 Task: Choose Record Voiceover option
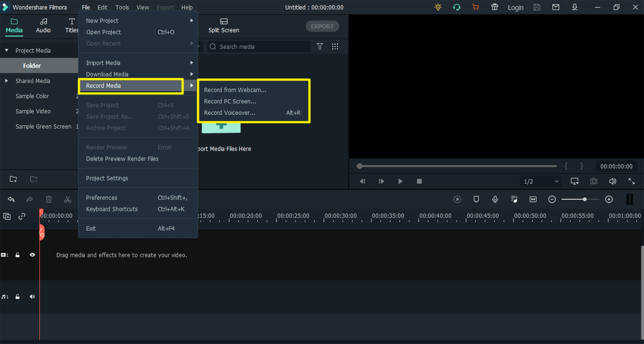[x=254, y=113]
